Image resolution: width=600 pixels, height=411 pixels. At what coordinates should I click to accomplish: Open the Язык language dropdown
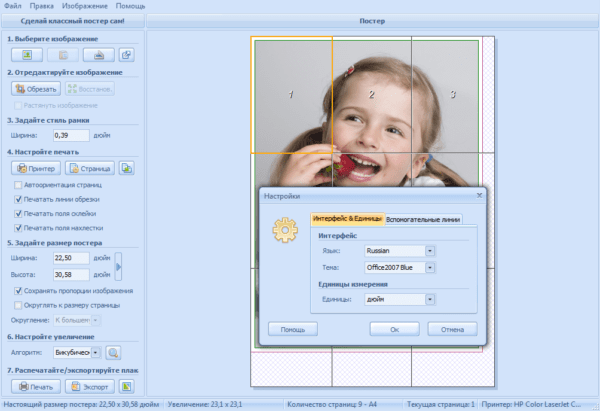(430, 251)
